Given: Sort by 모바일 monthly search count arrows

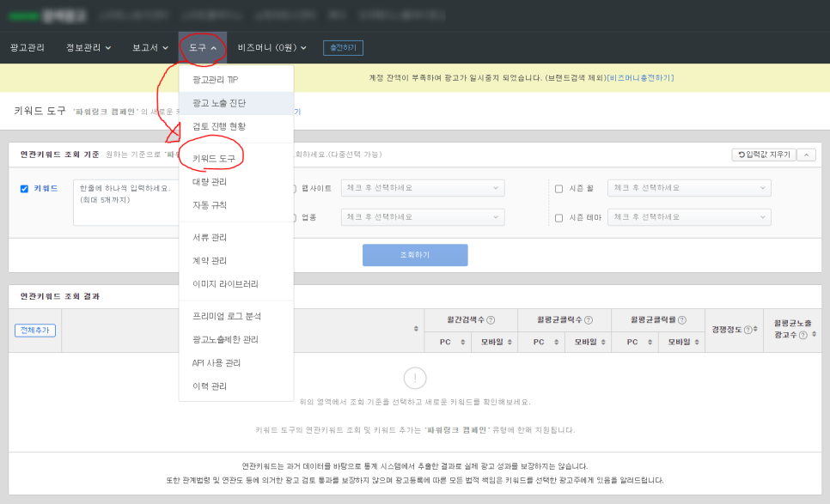Looking at the screenshot, I should point(510,343).
